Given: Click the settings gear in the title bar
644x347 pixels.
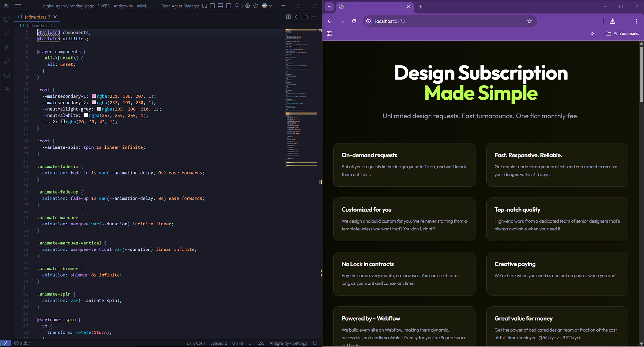Looking at the screenshot, I should [x=256, y=6].
